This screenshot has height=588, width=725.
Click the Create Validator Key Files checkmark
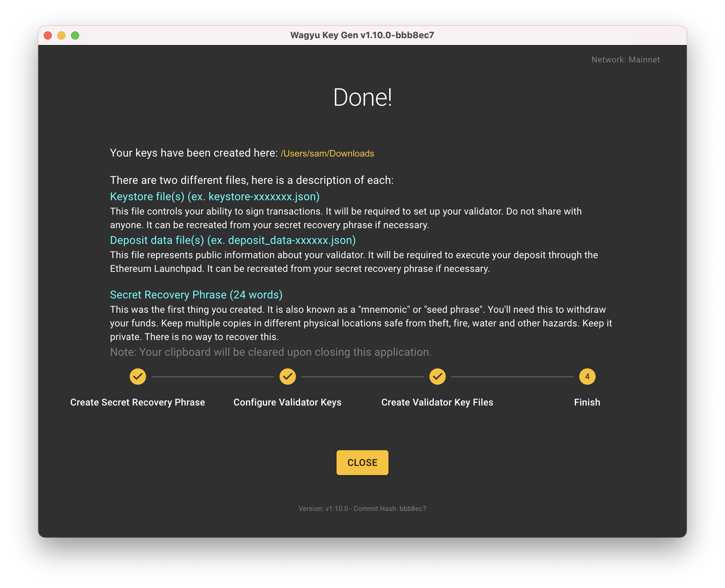[437, 377]
